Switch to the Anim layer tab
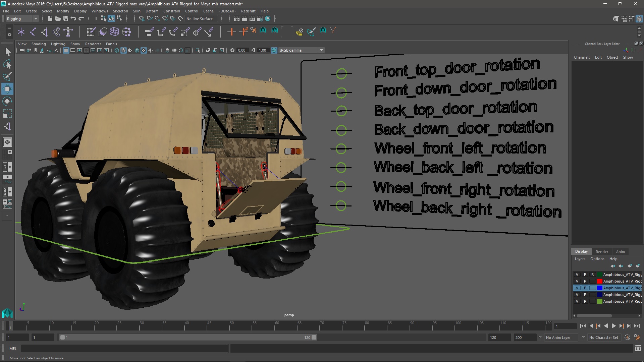The height and width of the screenshot is (362, 644). 620,252
